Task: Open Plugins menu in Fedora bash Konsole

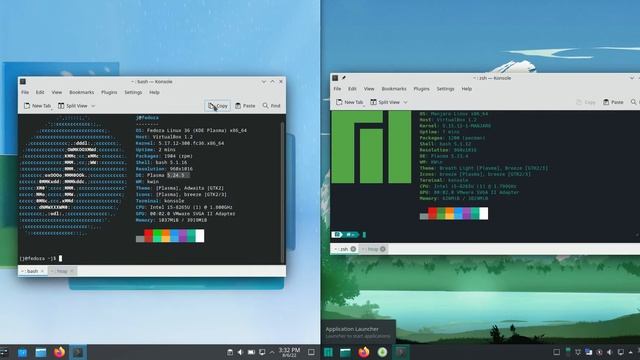Action: coord(109,93)
